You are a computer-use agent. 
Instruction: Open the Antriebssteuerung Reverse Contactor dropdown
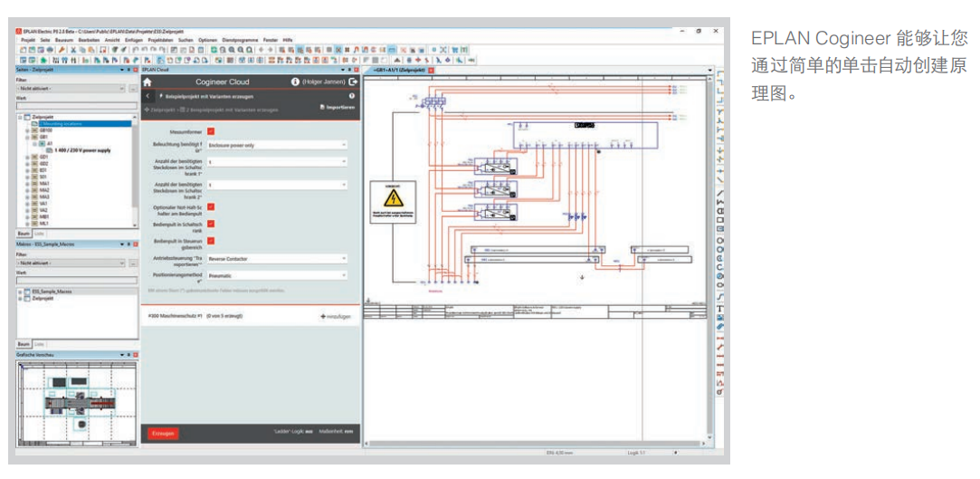point(277,258)
